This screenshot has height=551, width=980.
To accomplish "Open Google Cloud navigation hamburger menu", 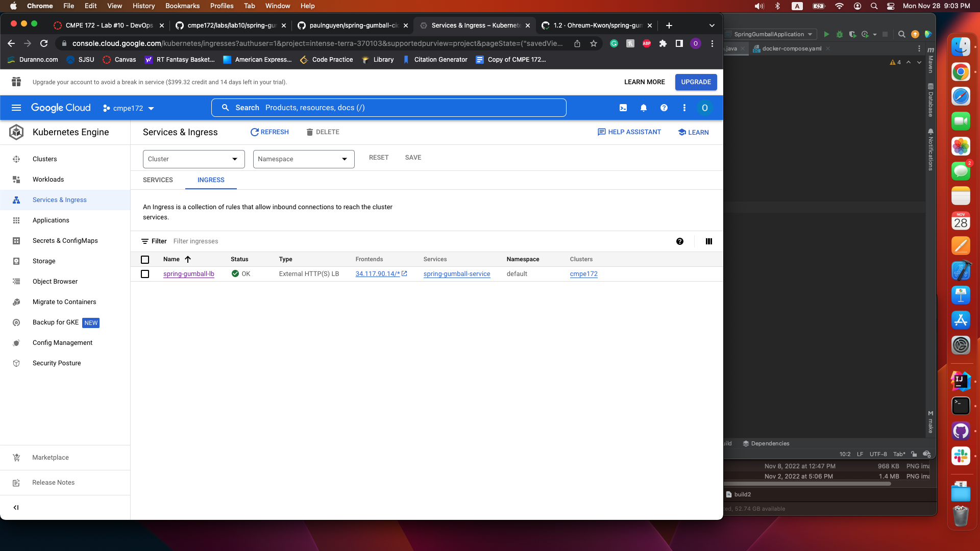I will click(16, 108).
